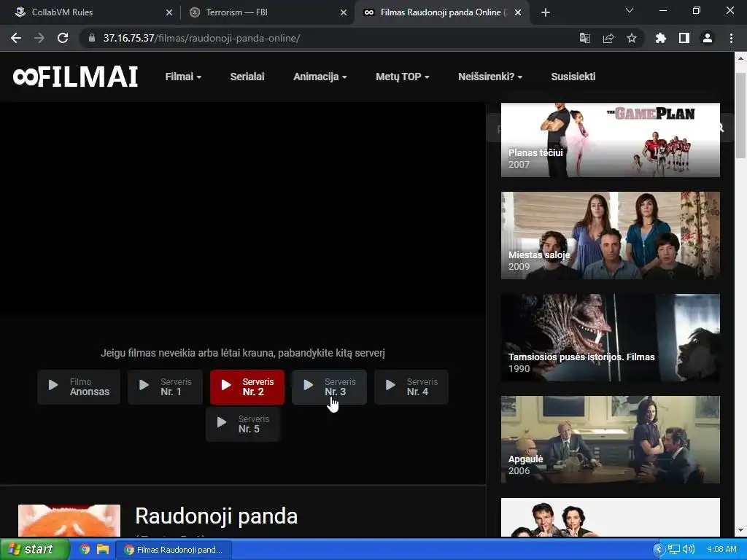Click the scrollbar down arrow

740,530
